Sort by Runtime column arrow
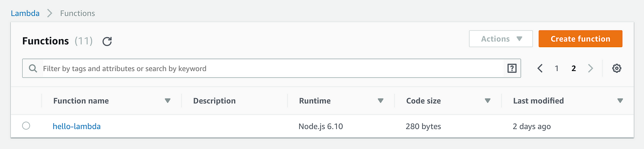Image resolution: width=644 pixels, height=149 pixels. (x=381, y=101)
